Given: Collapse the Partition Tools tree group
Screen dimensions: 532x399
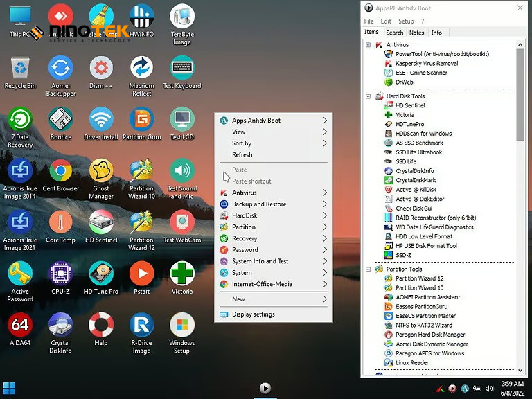Looking at the screenshot, I should point(369,269).
